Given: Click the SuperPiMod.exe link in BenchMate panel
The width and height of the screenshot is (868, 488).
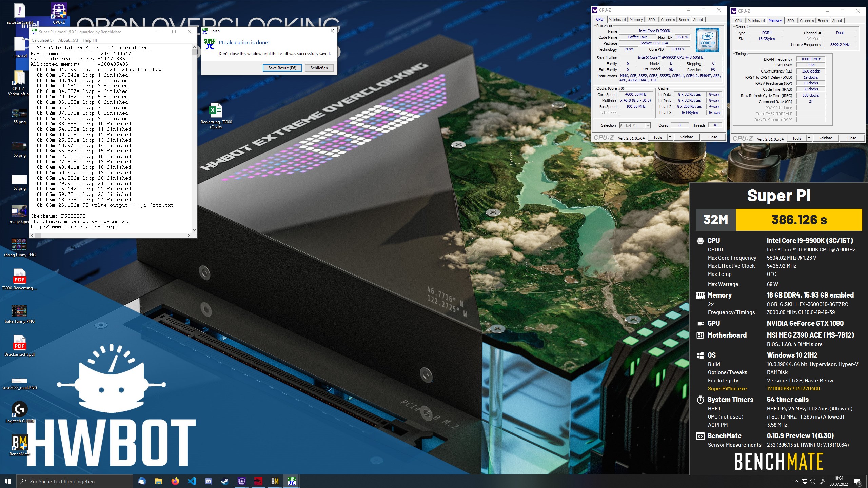Looking at the screenshot, I should (x=727, y=389).
